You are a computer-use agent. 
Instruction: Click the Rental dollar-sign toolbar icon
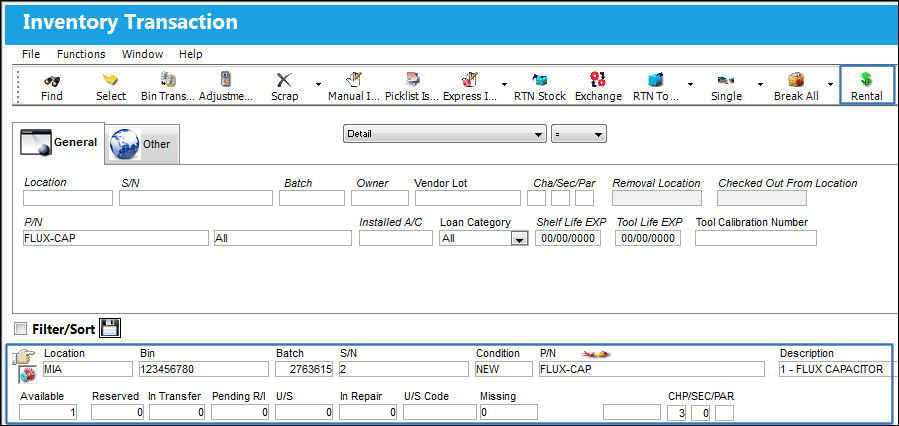click(866, 80)
